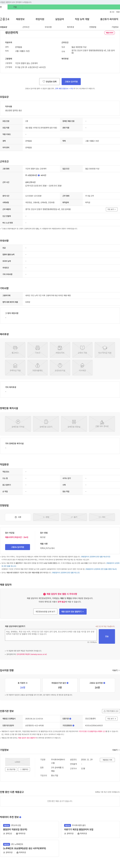Click 전송 submit button for question
The height and width of the screenshot is (868, 120).
pyautogui.click(x=107, y=636)
